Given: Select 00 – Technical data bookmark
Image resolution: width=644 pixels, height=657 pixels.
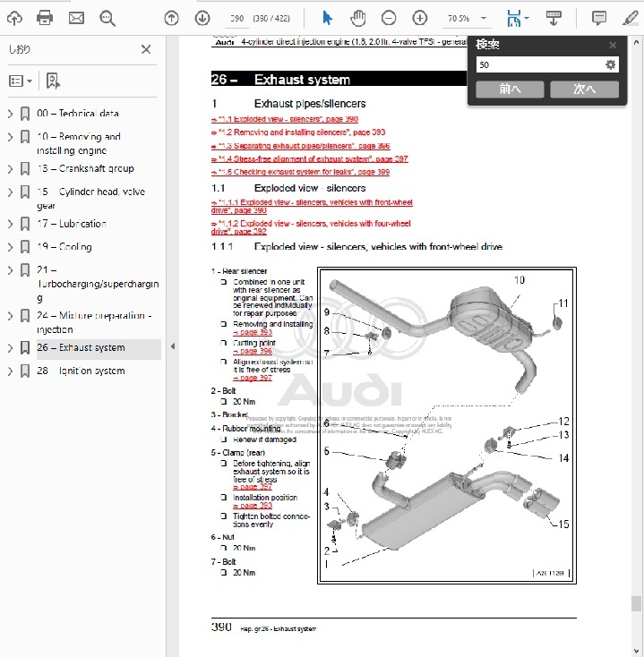Looking at the screenshot, I should (x=78, y=114).
